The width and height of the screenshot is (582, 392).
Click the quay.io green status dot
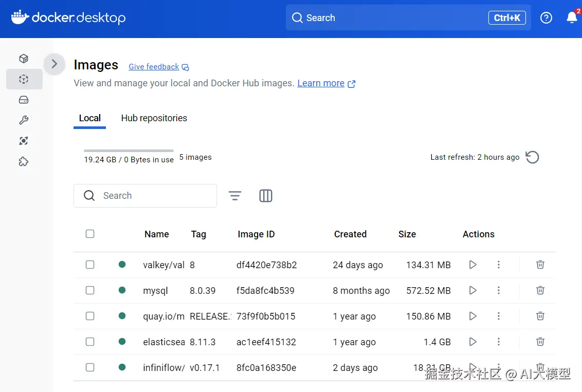point(122,315)
